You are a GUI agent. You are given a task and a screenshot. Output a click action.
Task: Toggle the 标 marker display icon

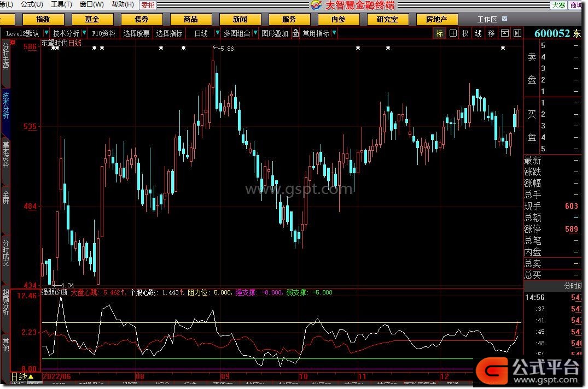coord(439,33)
